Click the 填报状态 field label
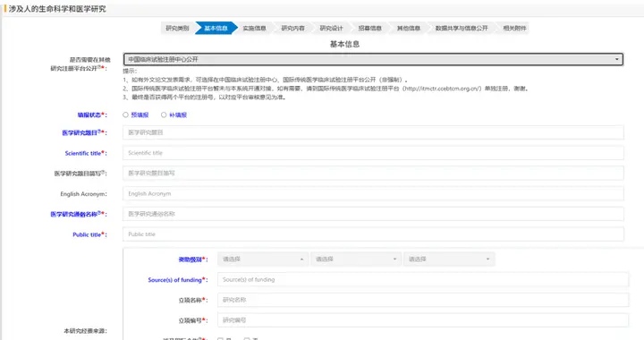This screenshot has height=340, width=644. (x=92, y=115)
